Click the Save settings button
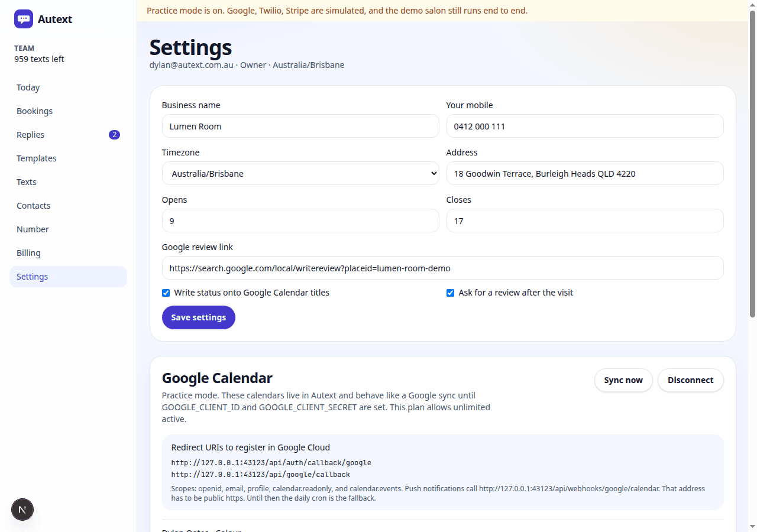The image size is (757, 532). click(x=199, y=317)
